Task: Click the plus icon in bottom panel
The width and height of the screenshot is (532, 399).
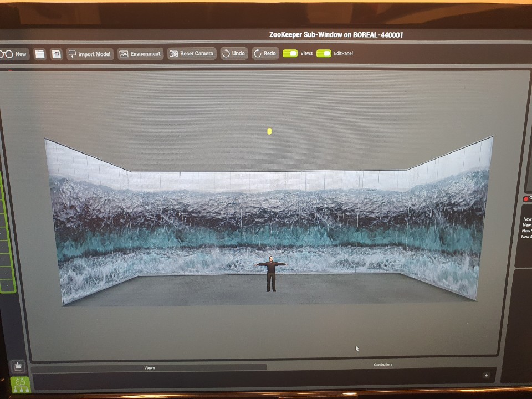Action: click(486, 375)
